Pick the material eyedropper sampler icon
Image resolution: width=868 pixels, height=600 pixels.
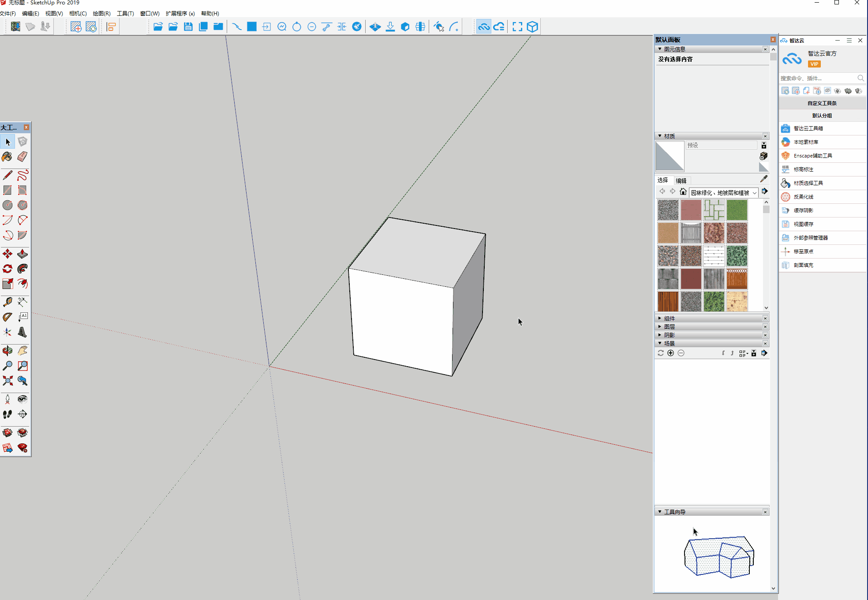[x=764, y=179]
